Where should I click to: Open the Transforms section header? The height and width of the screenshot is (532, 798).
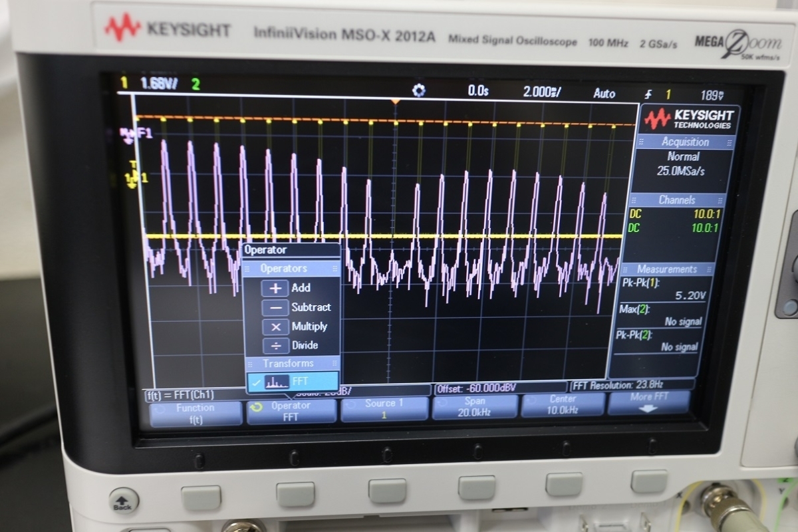click(x=291, y=363)
